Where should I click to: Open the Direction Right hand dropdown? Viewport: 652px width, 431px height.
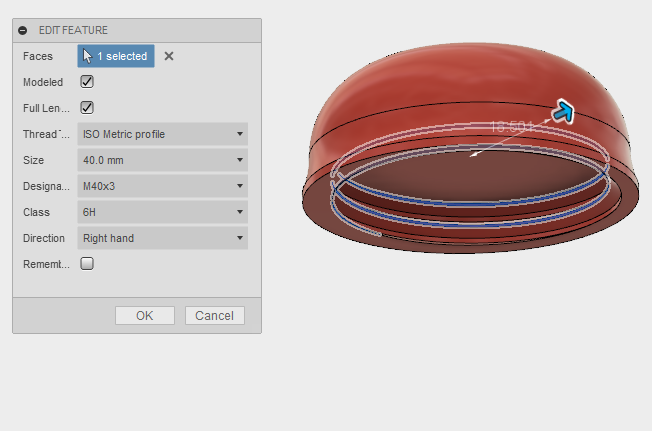click(163, 238)
